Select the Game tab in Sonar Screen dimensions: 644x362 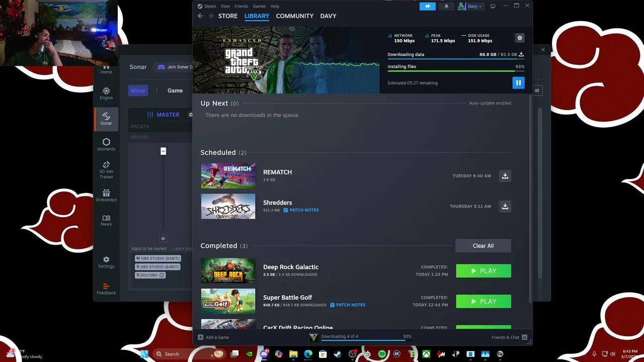click(x=175, y=90)
